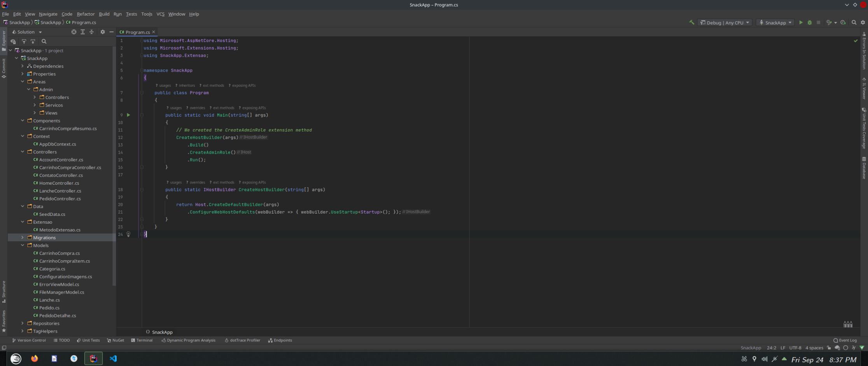Open Solution panel options gear

103,32
